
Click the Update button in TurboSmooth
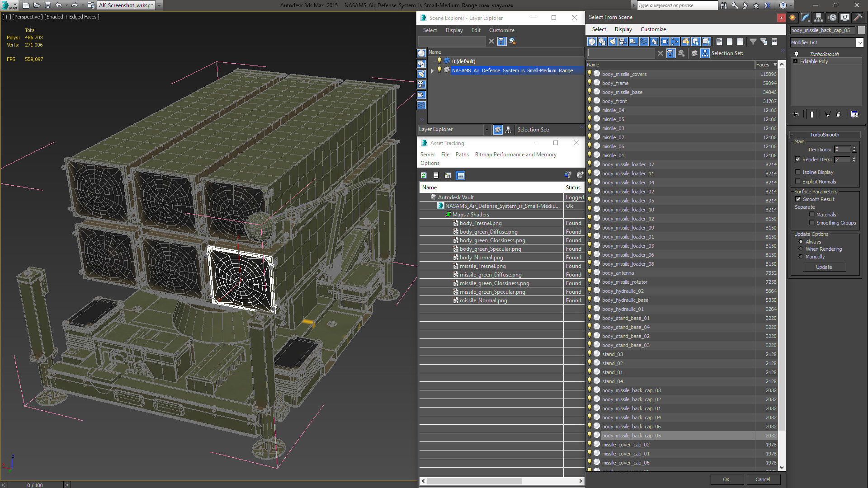[824, 267]
